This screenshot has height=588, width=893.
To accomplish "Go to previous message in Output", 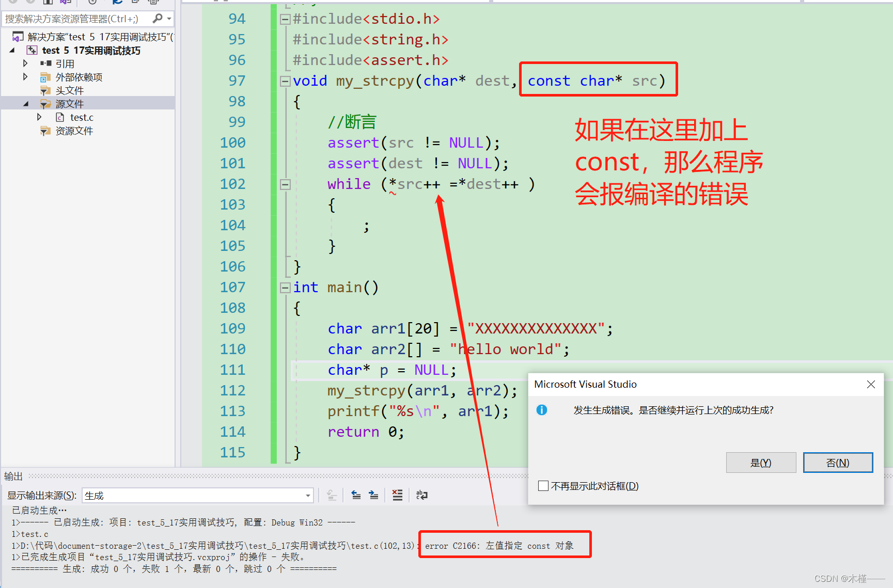I will [x=356, y=496].
